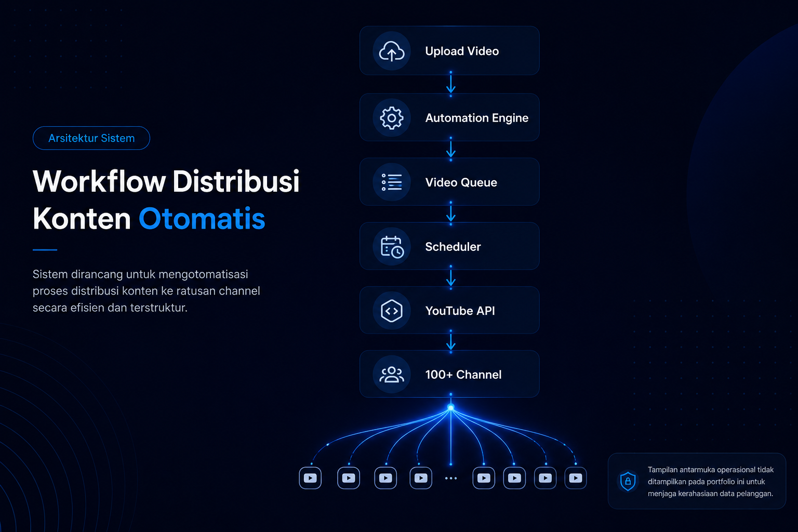The height and width of the screenshot is (532, 798).
Task: Click the YouTube API code hexagon icon
Action: click(x=392, y=311)
